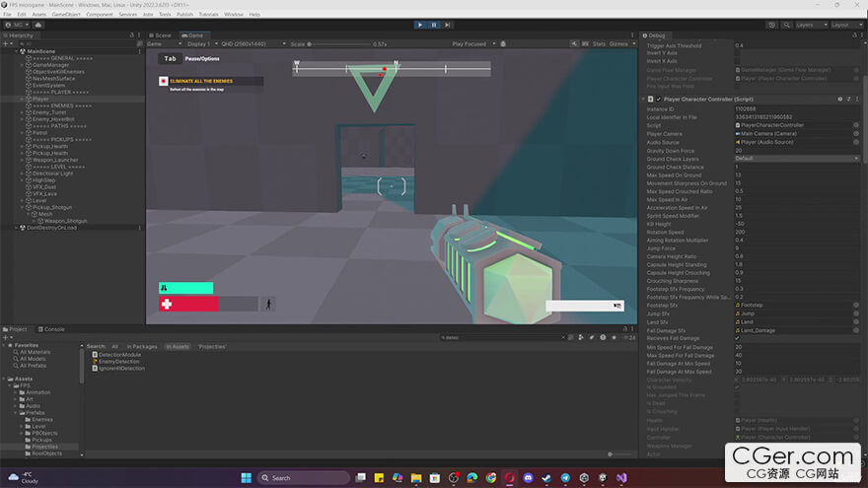Screen dimensions: 868x488
Task: Click the object picker for Player Camera
Action: tap(855, 134)
